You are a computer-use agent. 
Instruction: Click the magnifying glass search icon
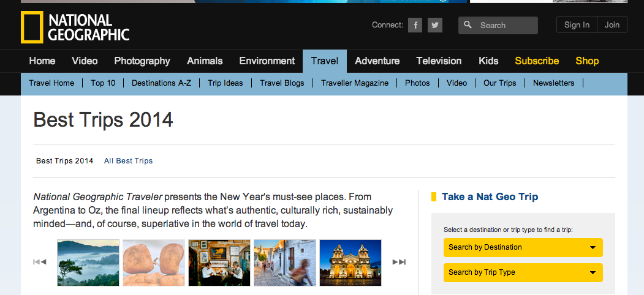click(468, 25)
